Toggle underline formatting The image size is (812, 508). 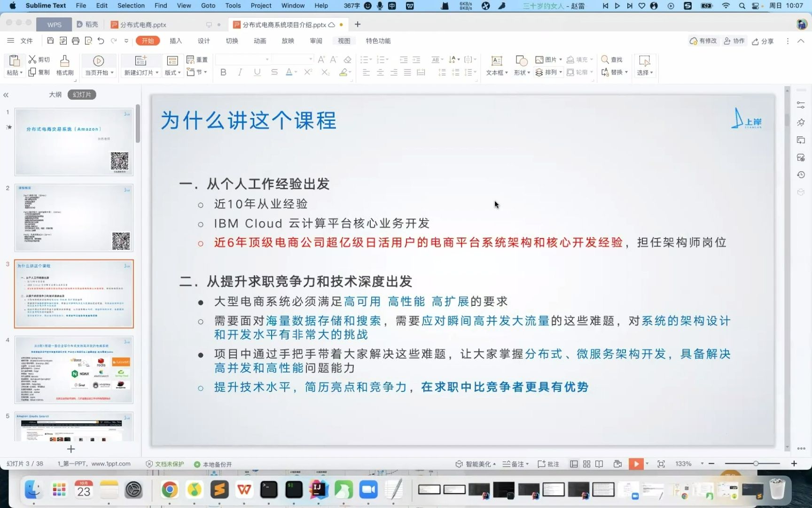point(257,72)
